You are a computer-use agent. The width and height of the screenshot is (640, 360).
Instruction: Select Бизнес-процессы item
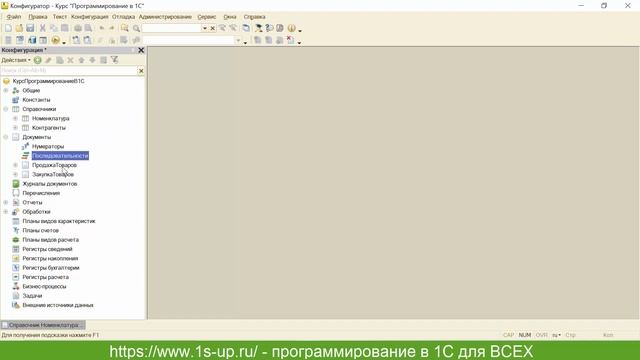pyautogui.click(x=44, y=287)
